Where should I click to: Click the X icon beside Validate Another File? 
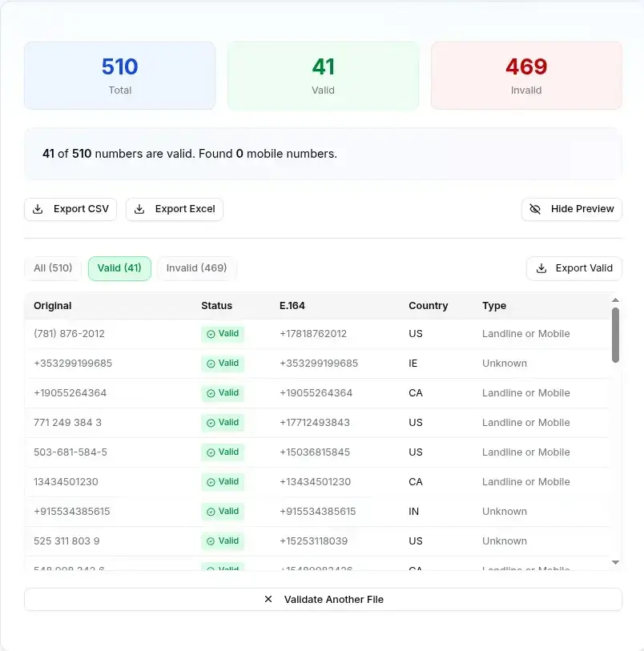268,599
